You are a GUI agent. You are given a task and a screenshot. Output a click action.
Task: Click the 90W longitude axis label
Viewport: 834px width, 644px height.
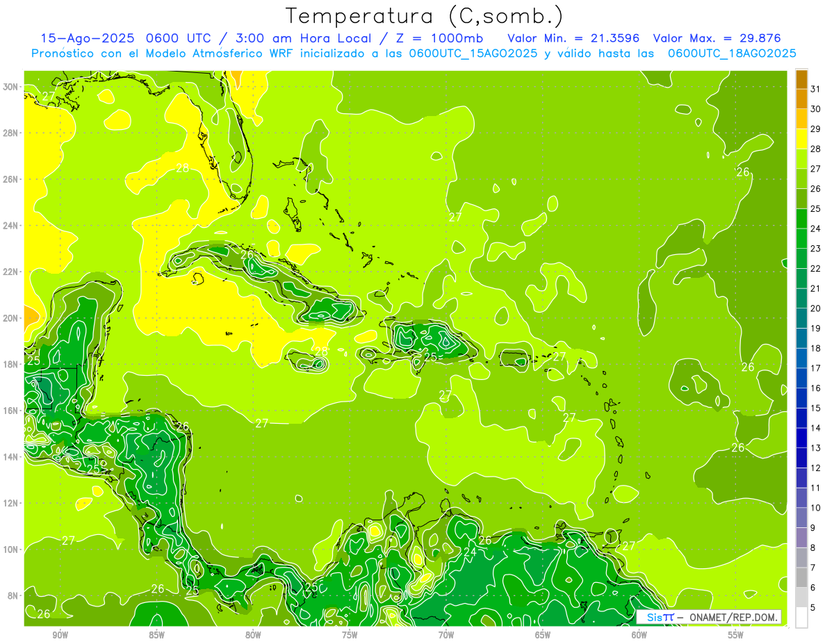pyautogui.click(x=60, y=635)
